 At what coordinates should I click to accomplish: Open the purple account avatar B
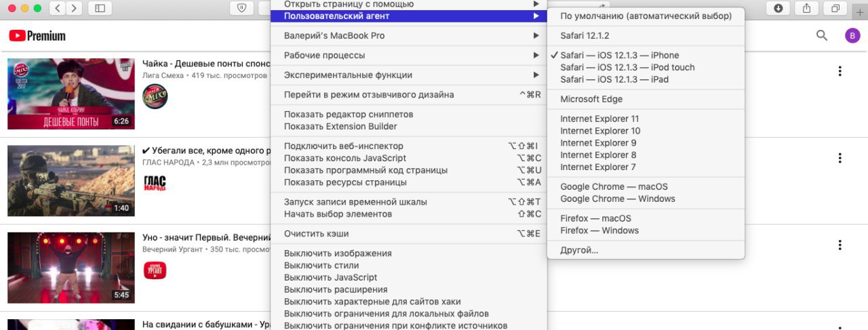852,36
